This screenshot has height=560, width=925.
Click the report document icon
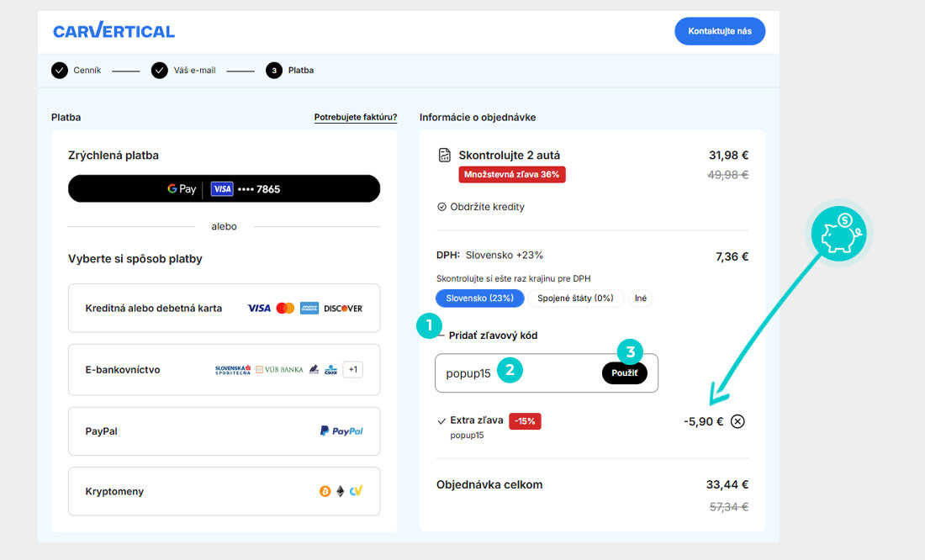click(444, 156)
